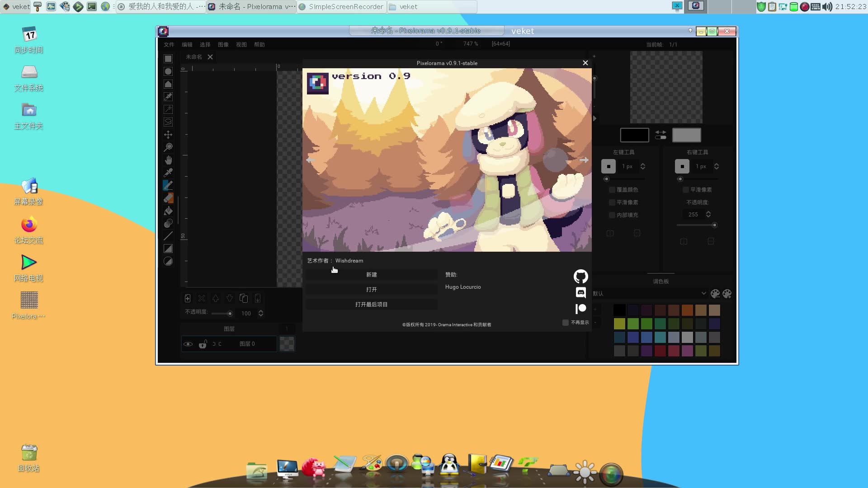The width and height of the screenshot is (868, 488).
Task: Open the Patreon link icon
Action: click(580, 309)
